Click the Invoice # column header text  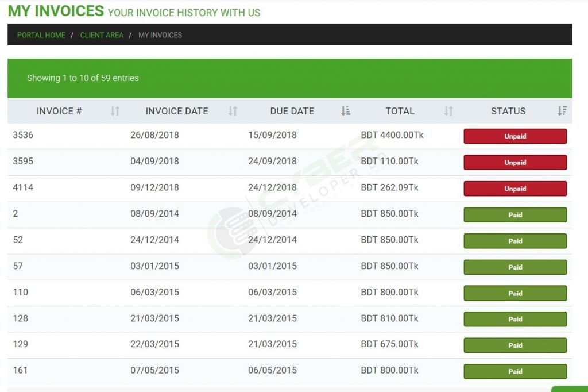coord(59,111)
